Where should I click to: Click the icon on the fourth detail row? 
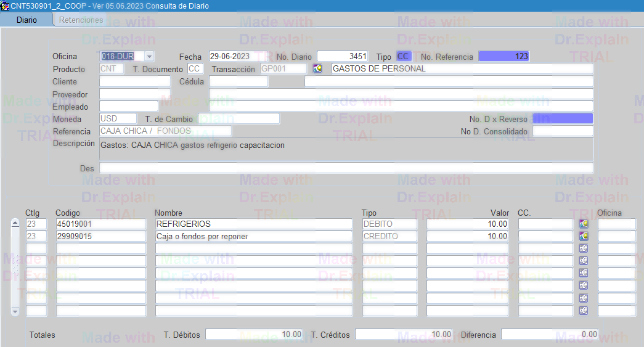[x=584, y=261]
